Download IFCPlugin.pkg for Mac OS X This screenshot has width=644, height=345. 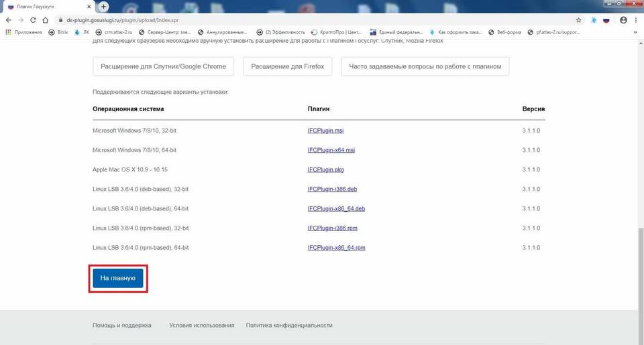point(326,169)
